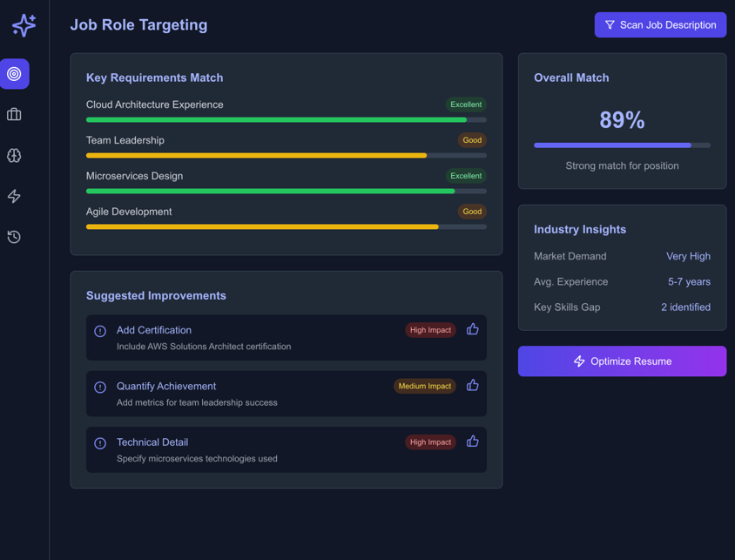Screen dimensions: 735x560
Task: Click info icon beside Add Certification
Action: tap(100, 331)
